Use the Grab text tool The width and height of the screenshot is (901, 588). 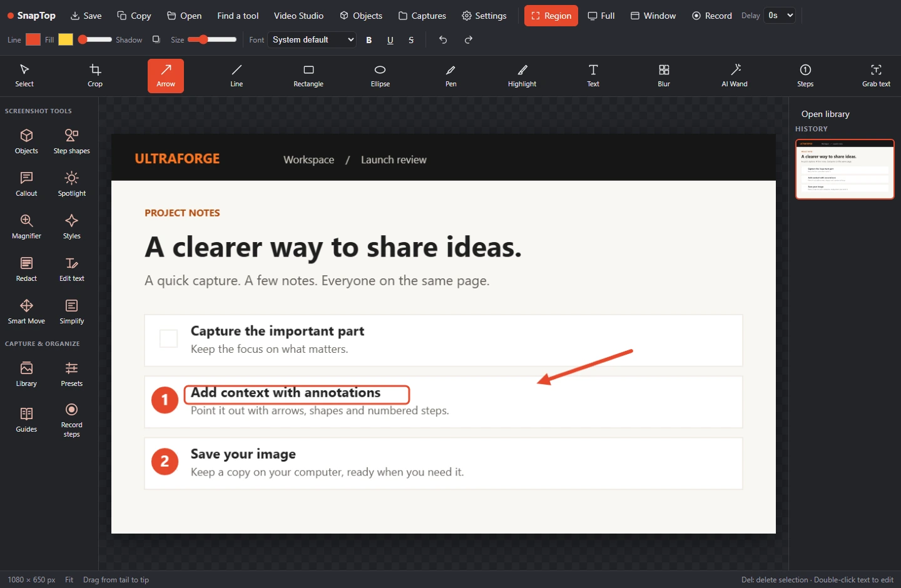(x=876, y=76)
